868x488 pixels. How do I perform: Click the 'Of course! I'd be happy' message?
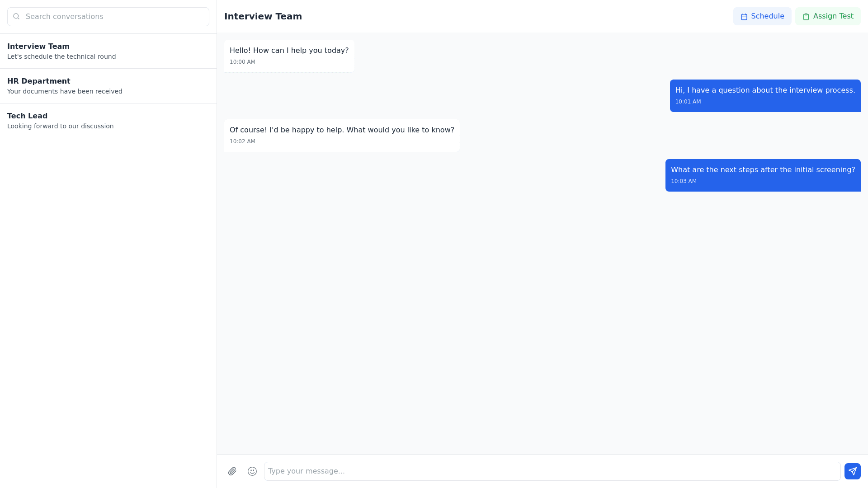point(342,130)
